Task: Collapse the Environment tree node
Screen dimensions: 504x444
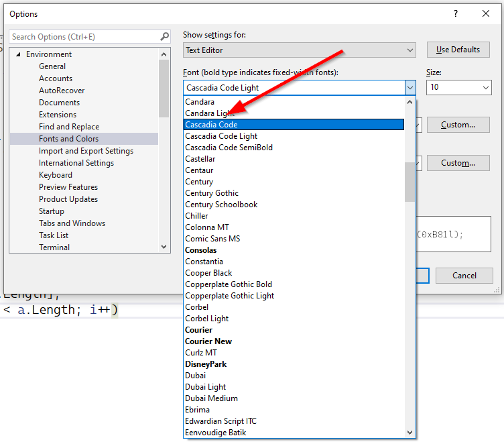Action: (x=18, y=54)
